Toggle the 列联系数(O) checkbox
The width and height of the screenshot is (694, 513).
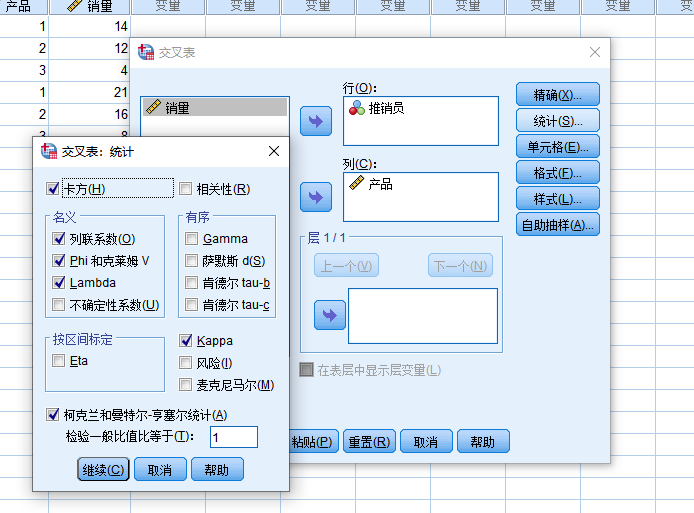59,239
